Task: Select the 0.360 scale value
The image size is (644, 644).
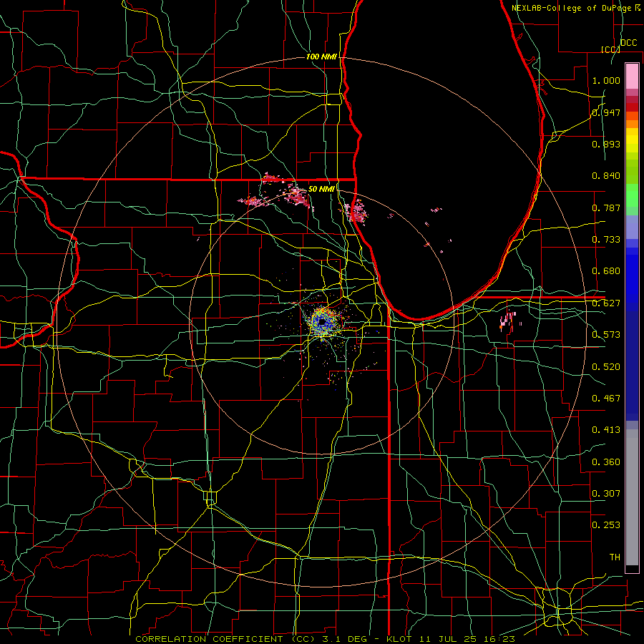Action: click(606, 462)
